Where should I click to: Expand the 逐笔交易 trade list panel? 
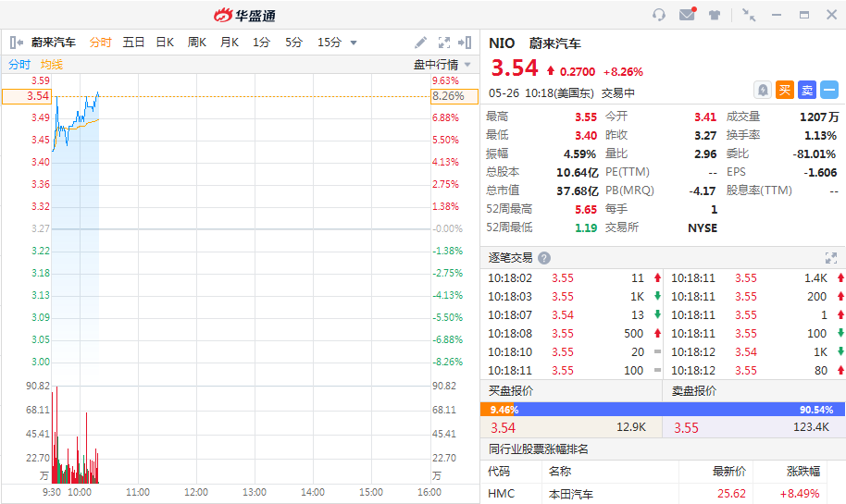830,258
